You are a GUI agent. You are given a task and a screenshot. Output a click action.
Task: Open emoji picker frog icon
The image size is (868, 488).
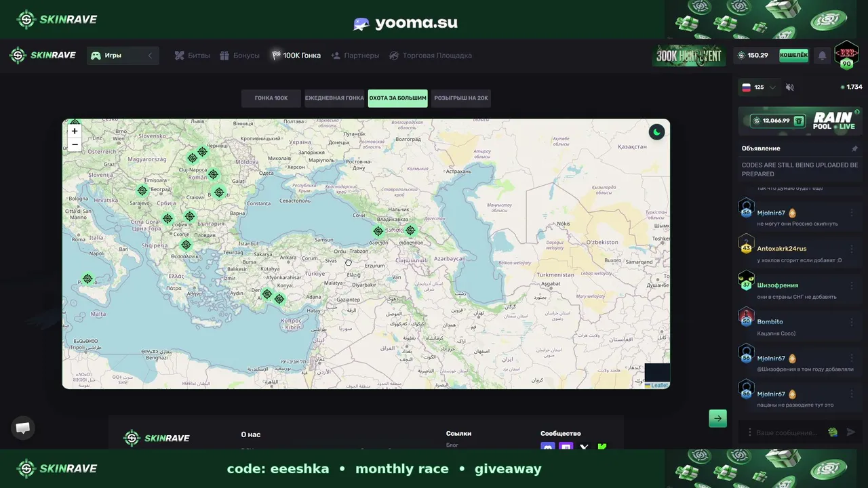coord(833,432)
